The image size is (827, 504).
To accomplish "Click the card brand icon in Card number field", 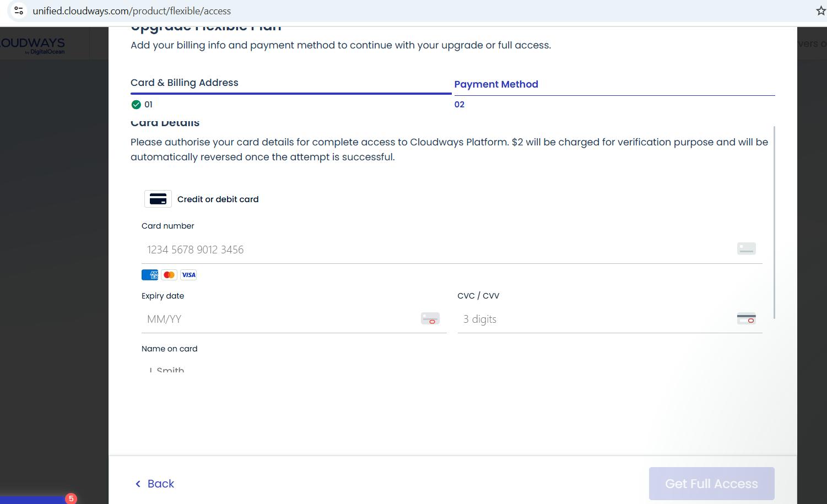I will coord(746,249).
